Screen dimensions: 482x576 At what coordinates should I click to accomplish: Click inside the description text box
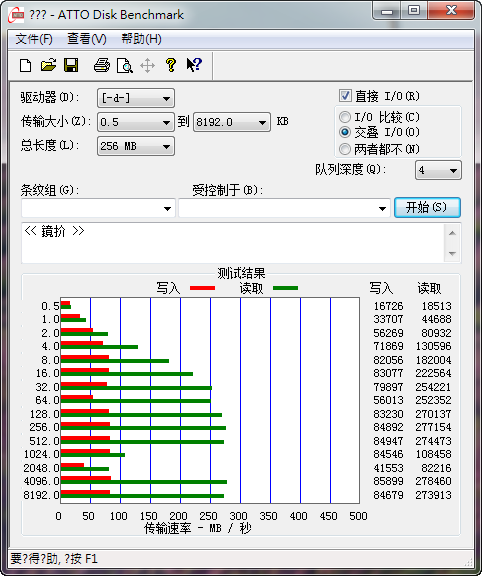point(233,243)
